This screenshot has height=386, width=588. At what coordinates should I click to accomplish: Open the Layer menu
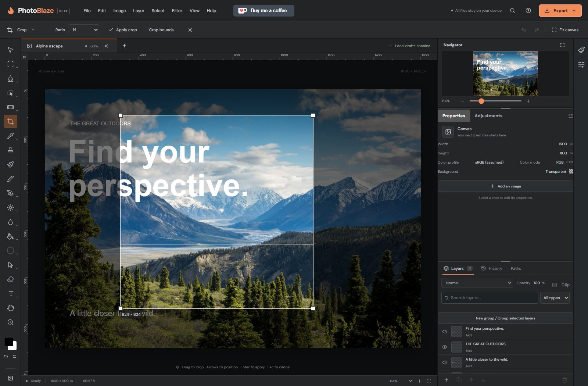click(x=139, y=11)
